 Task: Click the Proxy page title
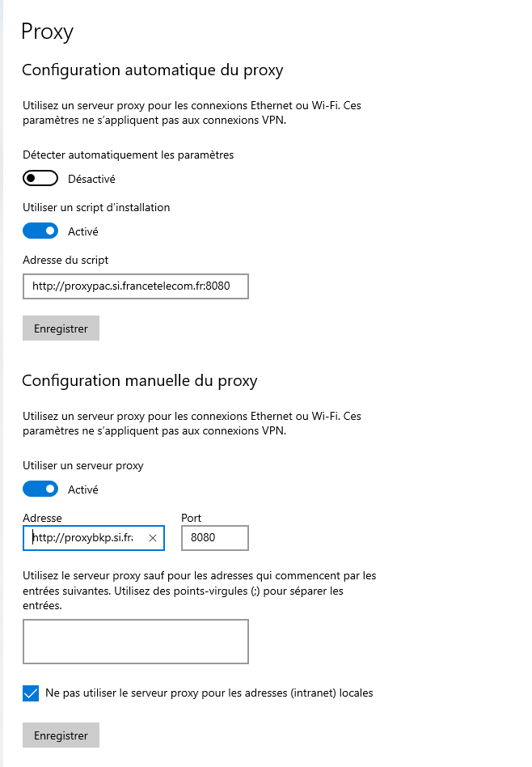pyautogui.click(x=47, y=32)
